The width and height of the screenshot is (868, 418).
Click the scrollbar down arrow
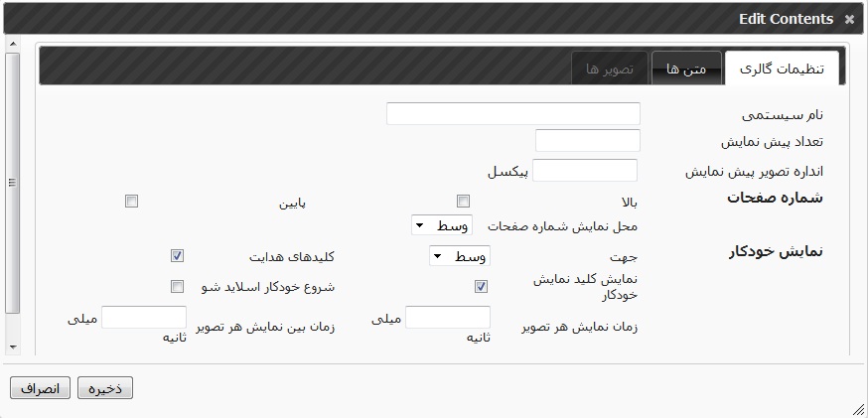tap(12, 347)
